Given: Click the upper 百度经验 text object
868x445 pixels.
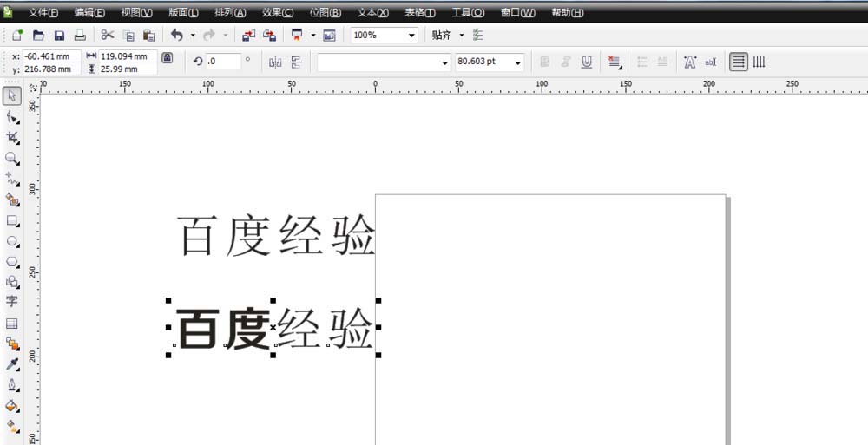Looking at the screenshot, I should click(277, 236).
